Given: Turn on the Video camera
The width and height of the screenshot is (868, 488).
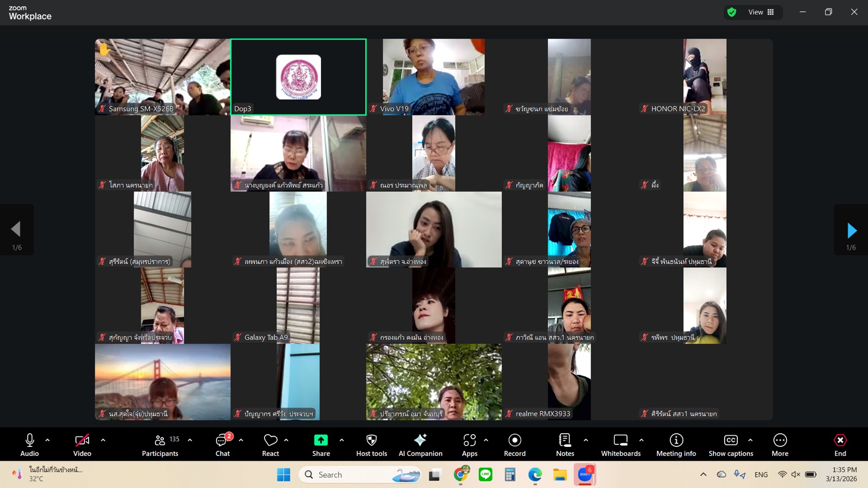Looking at the screenshot, I should tap(82, 444).
